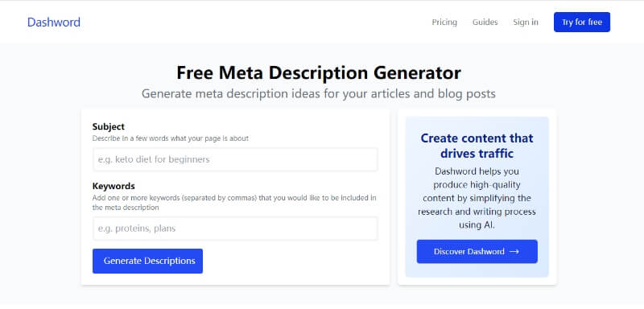The height and width of the screenshot is (309, 644).
Task: Click the Keywords field label
Action: (114, 186)
